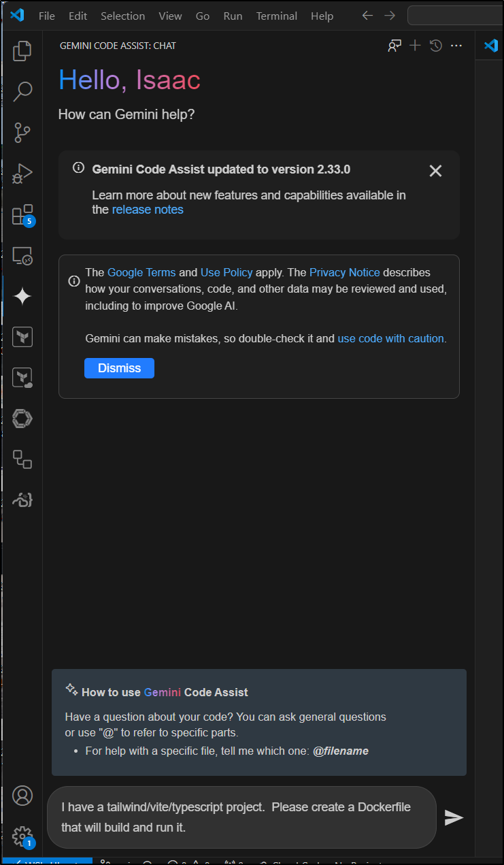Open the chat panel more actions ellipsis
The width and height of the screenshot is (504, 865).
456,46
